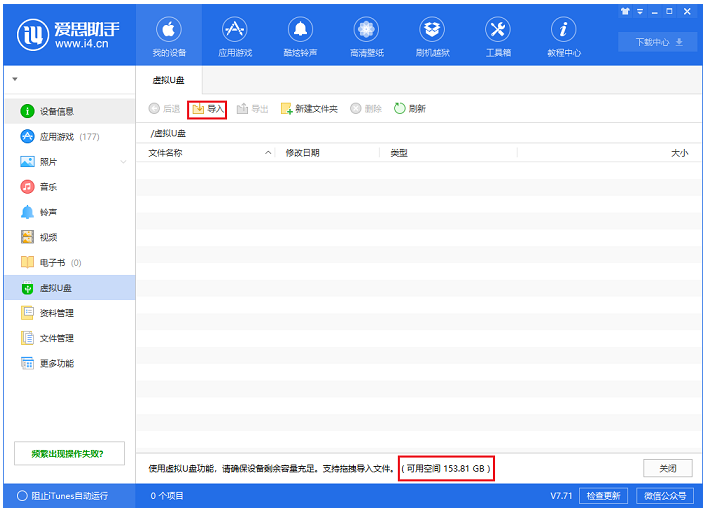Screen dimensions: 705x512
Task: Sort by the 文件名称 column header
Action: (x=206, y=153)
